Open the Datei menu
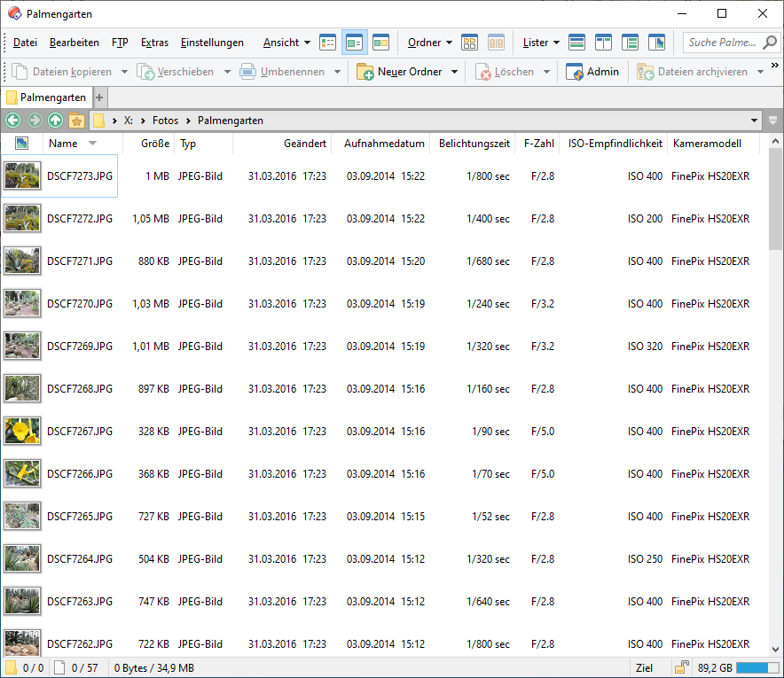The height and width of the screenshot is (678, 784). 25,43
